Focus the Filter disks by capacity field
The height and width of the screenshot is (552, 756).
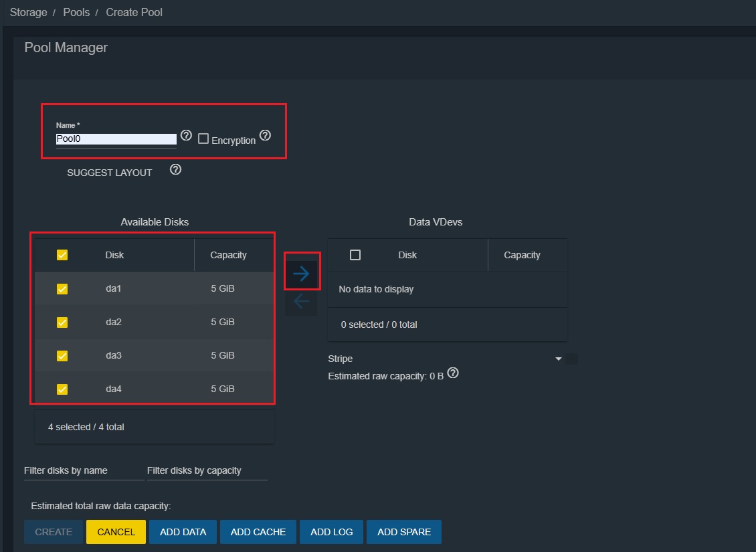pyautogui.click(x=207, y=470)
